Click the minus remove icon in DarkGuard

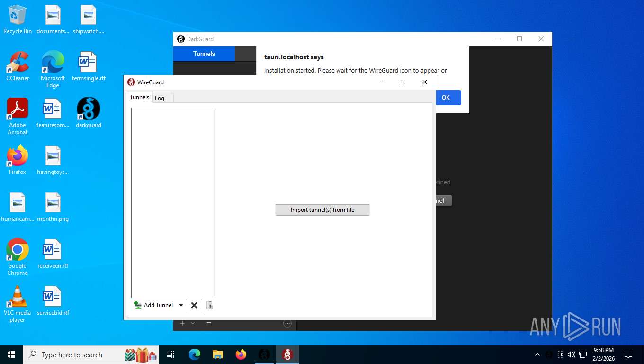click(209, 323)
